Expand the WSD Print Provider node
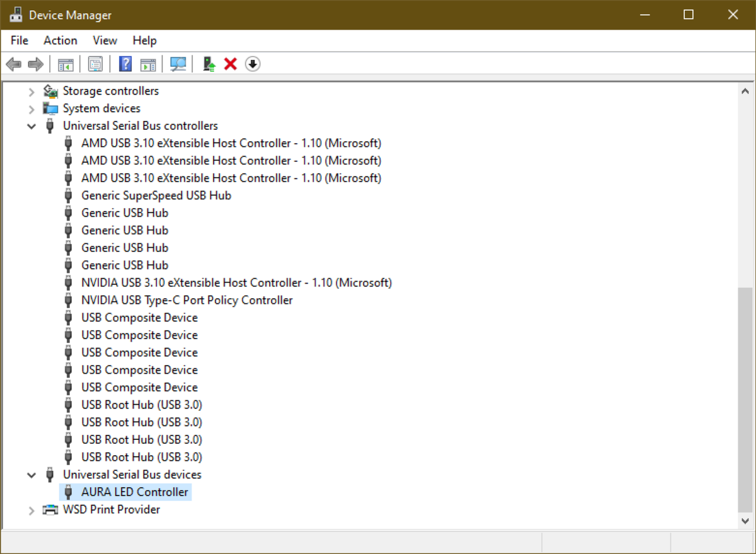 [31, 510]
